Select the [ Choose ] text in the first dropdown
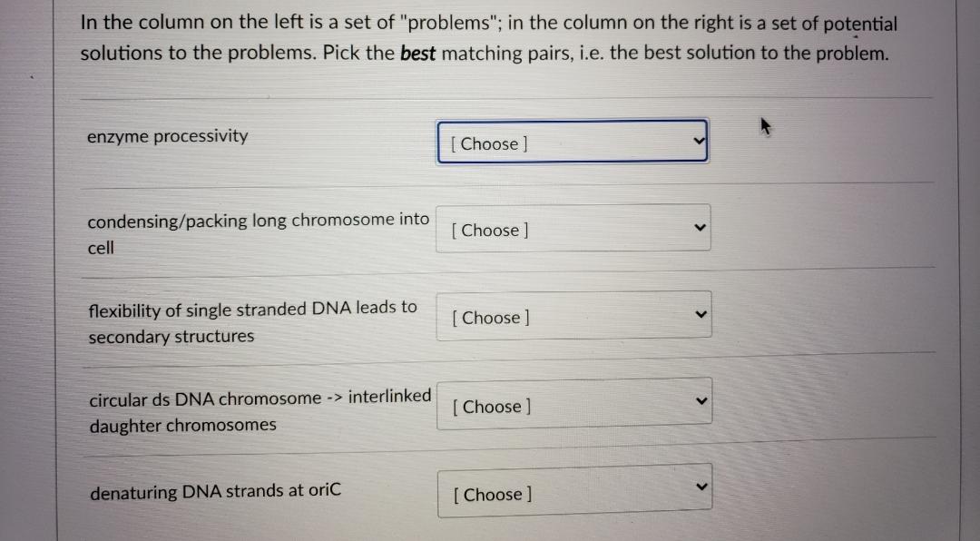 coord(487,143)
